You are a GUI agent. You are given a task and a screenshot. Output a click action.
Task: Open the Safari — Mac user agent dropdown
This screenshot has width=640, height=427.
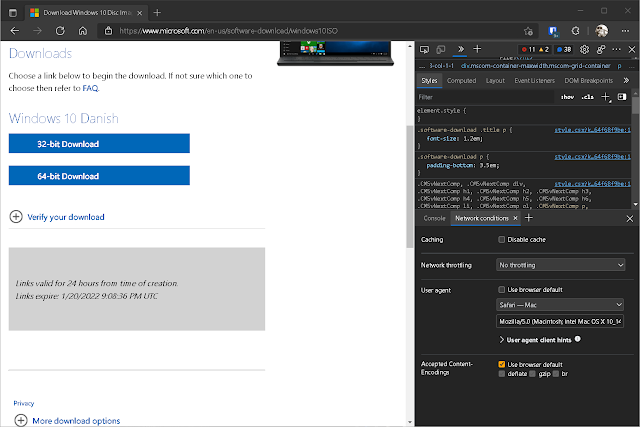click(x=560, y=305)
